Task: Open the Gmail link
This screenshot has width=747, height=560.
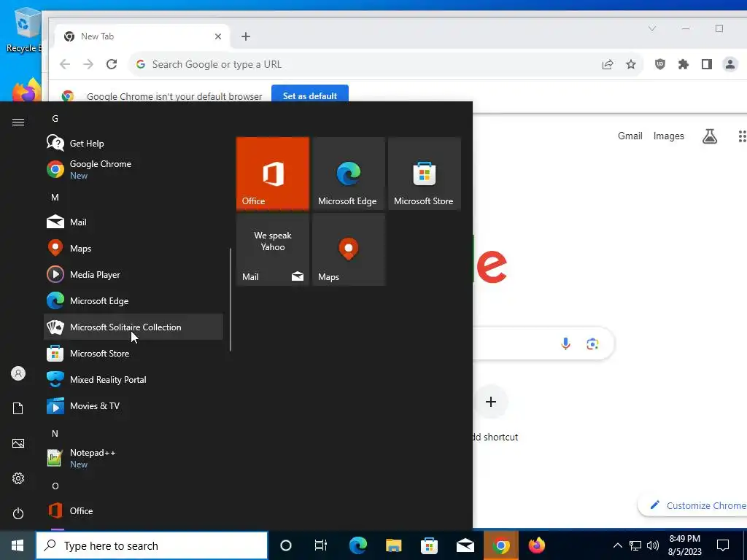Action: 630,136
